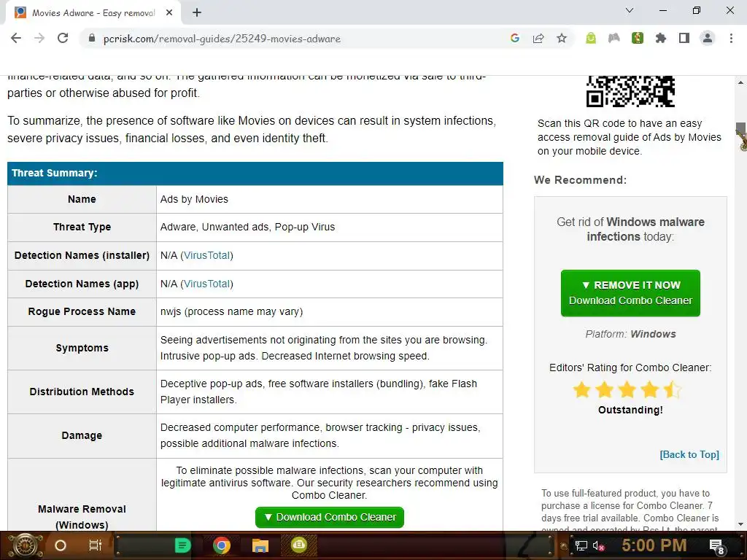The height and width of the screenshot is (560, 747).
Task: Click the 'Symptoms' row label
Action: click(x=82, y=348)
